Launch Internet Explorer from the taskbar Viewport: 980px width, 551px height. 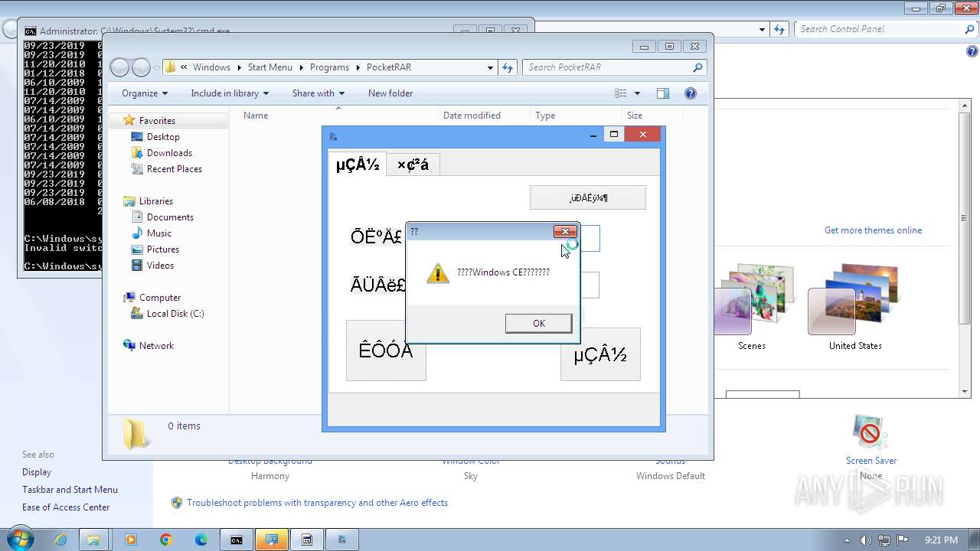coord(60,540)
